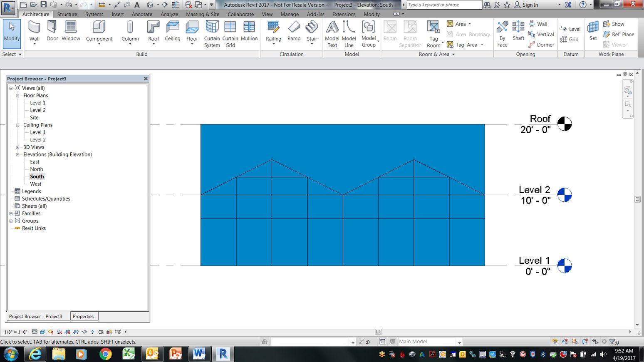Switch to the Insert ribbon tab
Screen dimensions: 644x362
(x=117, y=14)
